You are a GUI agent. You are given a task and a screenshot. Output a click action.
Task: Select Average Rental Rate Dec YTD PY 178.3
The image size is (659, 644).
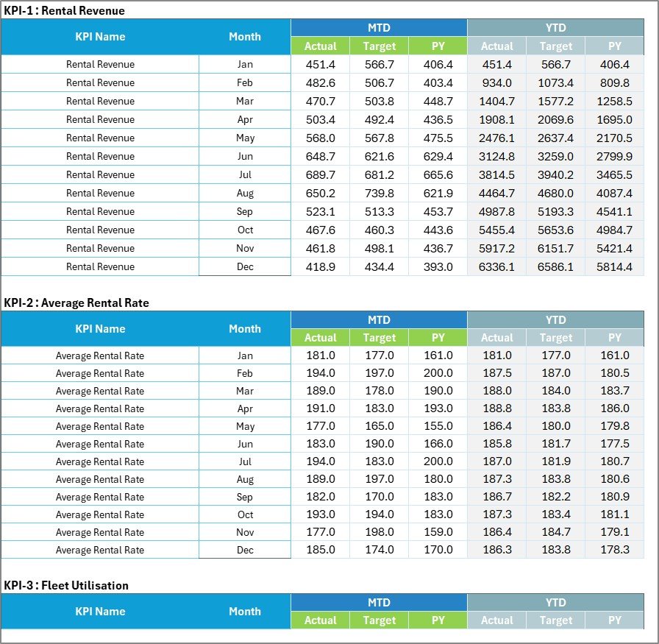click(x=614, y=550)
